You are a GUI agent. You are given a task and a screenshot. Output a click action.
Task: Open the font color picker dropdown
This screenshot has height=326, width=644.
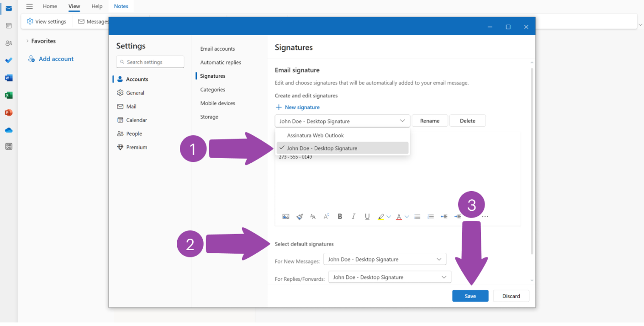click(406, 216)
